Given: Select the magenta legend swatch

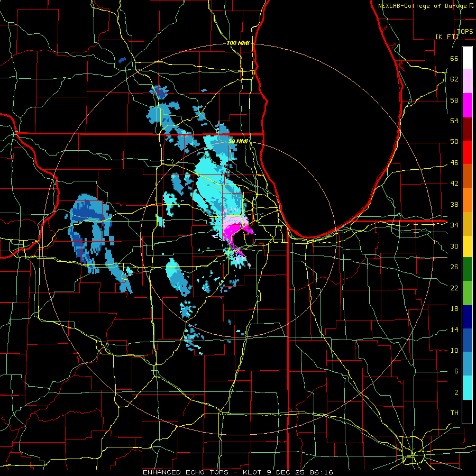Looking at the screenshot, I should [x=467, y=105].
